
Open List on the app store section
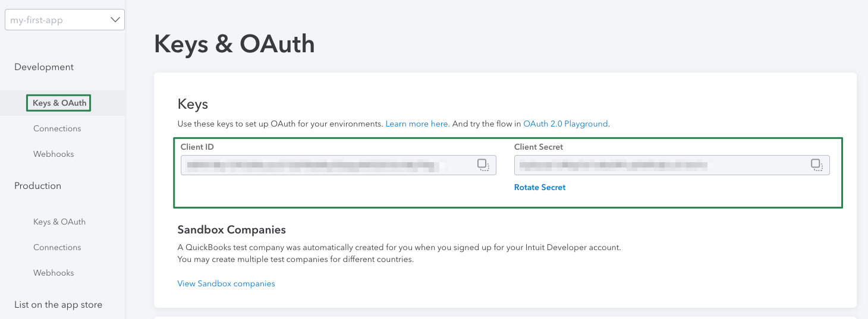58,305
